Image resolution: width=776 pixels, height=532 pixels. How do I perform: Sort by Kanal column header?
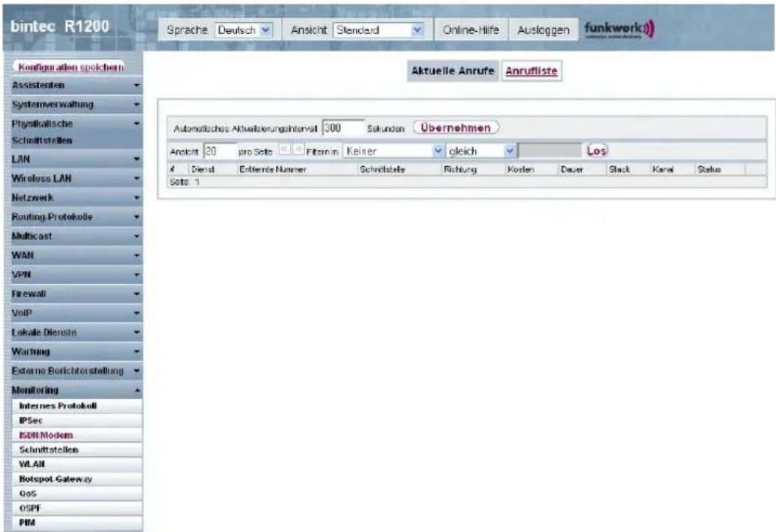tap(663, 170)
